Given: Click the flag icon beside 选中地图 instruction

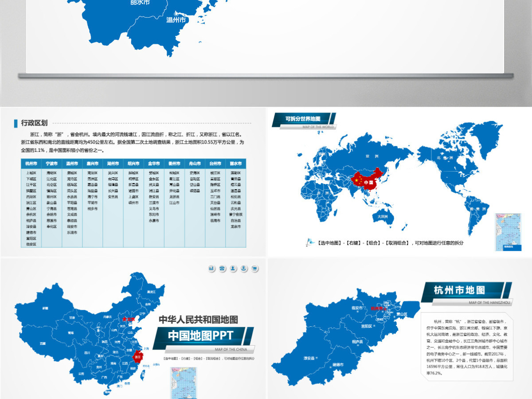Looking at the screenshot, I should 310,242.
